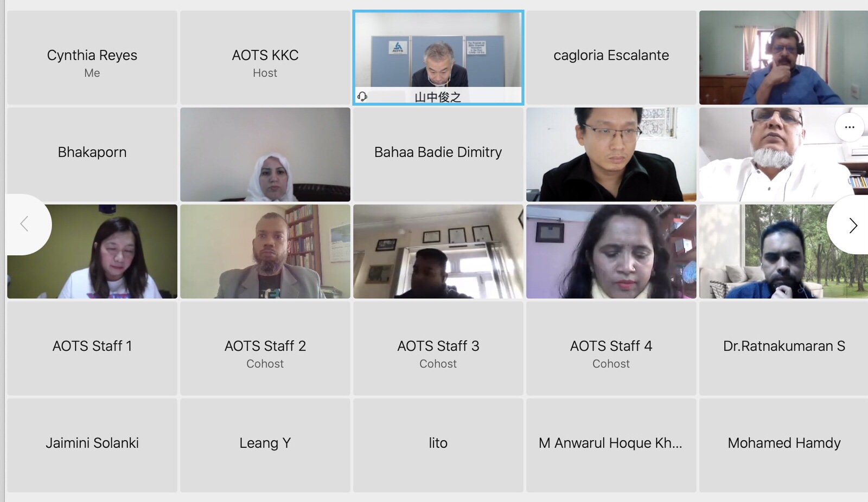Select video of man before bookshelf
Viewport: 868px width, 502px height.
tap(265, 252)
